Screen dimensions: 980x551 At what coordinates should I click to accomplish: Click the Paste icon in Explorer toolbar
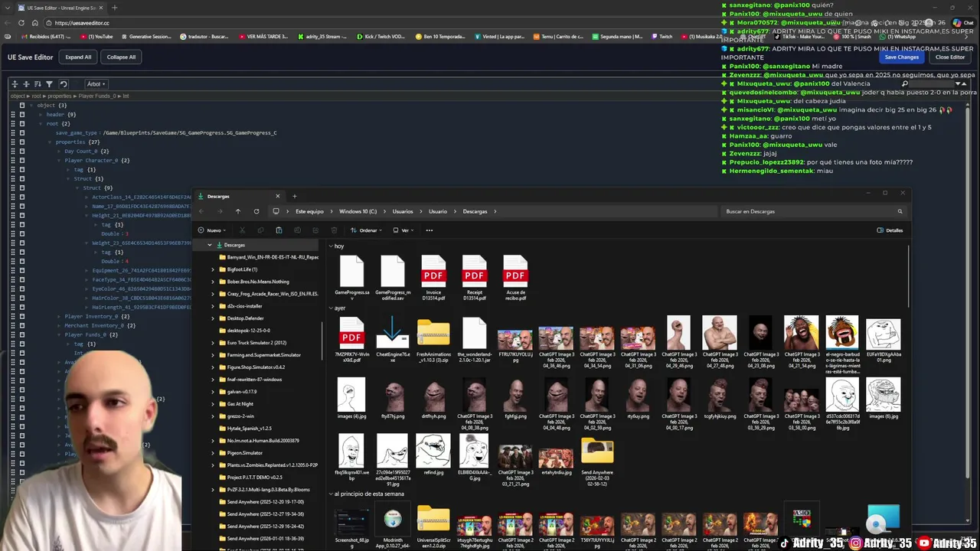point(279,230)
